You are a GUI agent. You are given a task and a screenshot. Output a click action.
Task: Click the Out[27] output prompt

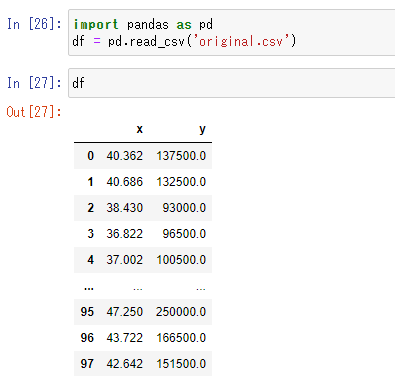[34, 112]
